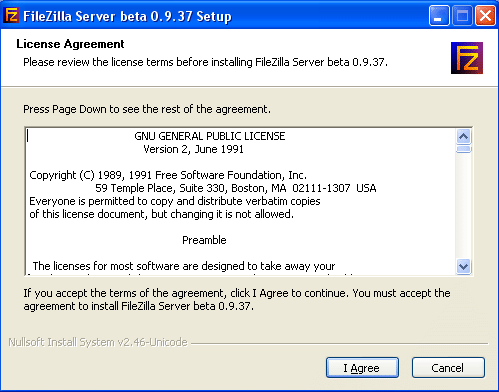Minimize the FileZilla Server Setup window
Viewport: 499px width, 392px height.
439,16
